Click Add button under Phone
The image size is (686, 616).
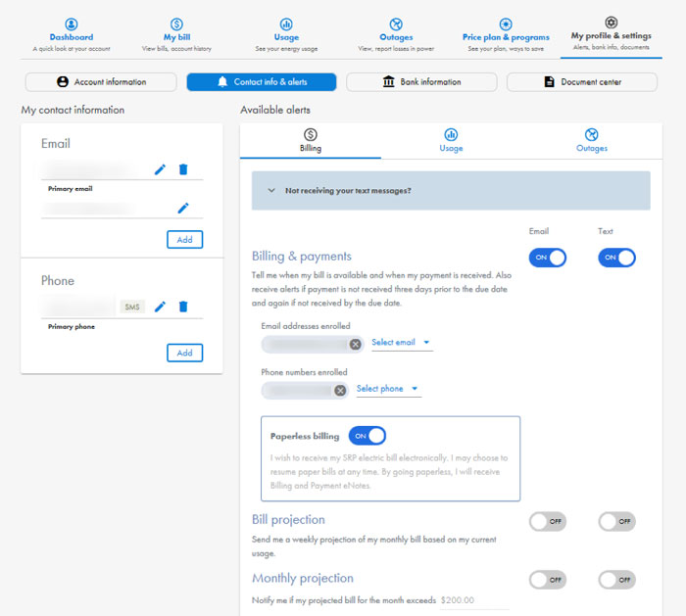pyautogui.click(x=184, y=353)
